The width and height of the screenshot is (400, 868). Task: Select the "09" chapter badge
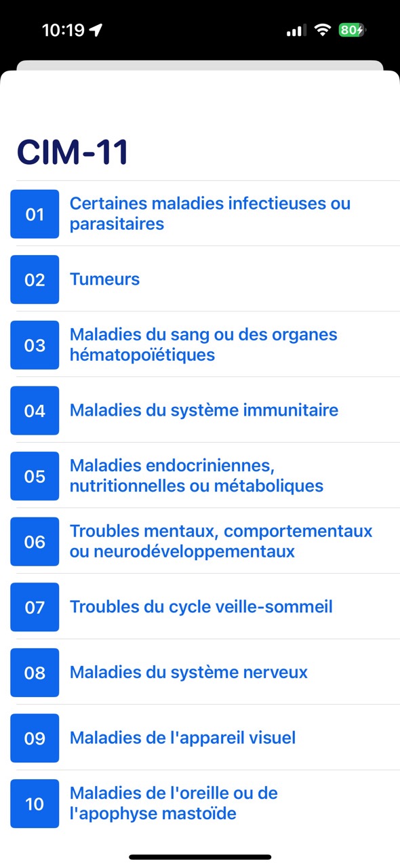(35, 738)
